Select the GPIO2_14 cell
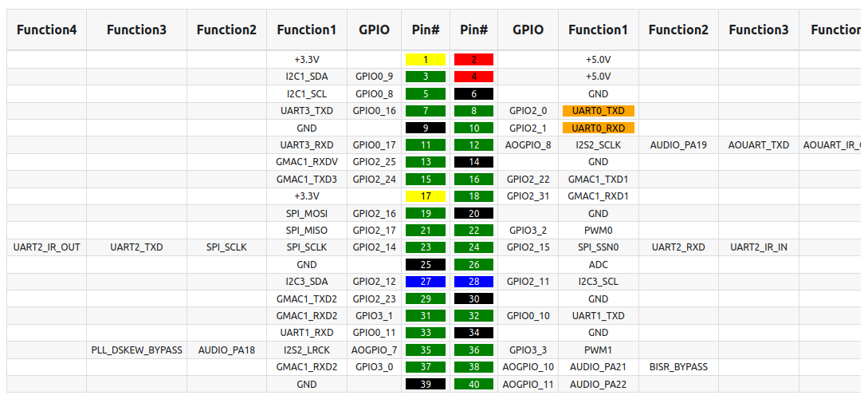 click(374, 247)
